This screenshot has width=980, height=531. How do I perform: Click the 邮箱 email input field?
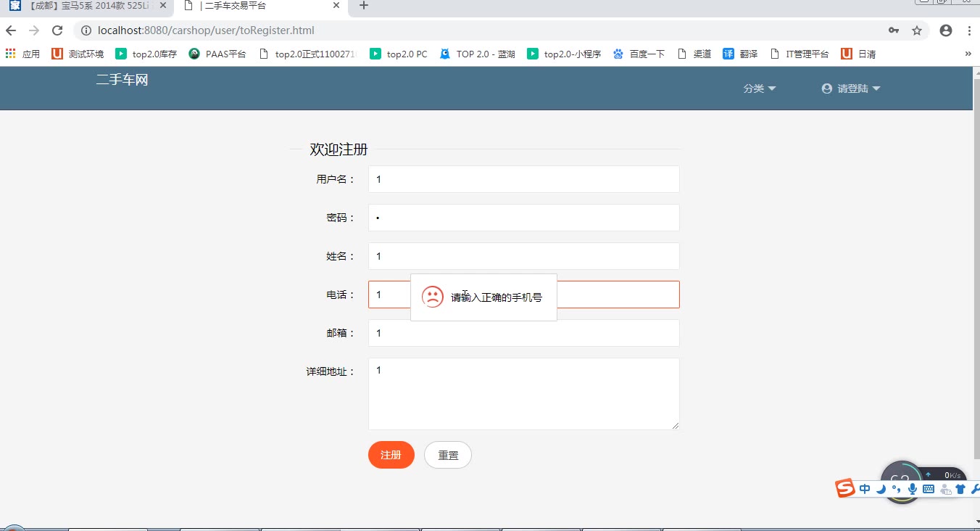523,333
